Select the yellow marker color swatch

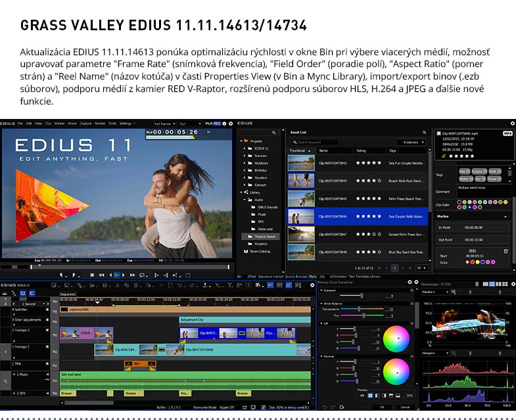[477, 262]
